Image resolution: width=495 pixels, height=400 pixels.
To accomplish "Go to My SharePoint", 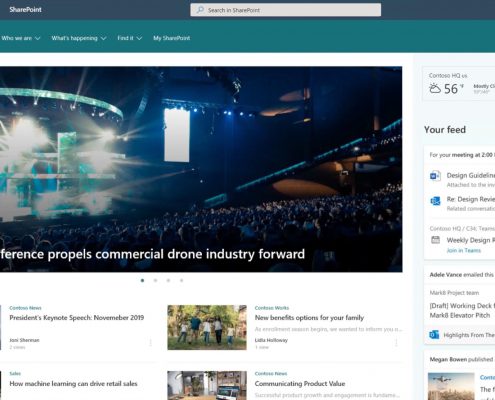I will [172, 38].
